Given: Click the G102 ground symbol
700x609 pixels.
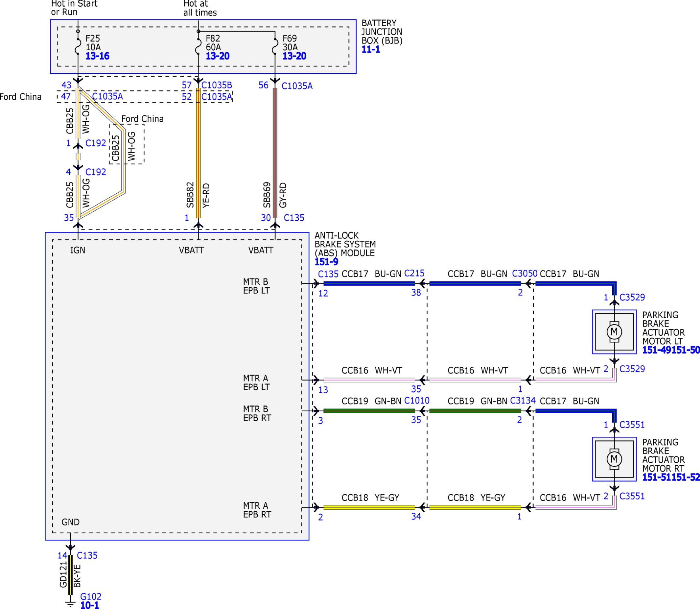Looking at the screenshot, I should point(70,604).
